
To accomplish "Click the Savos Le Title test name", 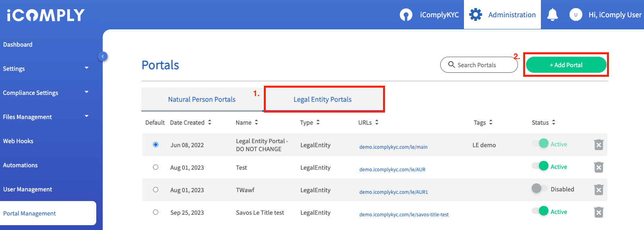I will [x=260, y=213].
